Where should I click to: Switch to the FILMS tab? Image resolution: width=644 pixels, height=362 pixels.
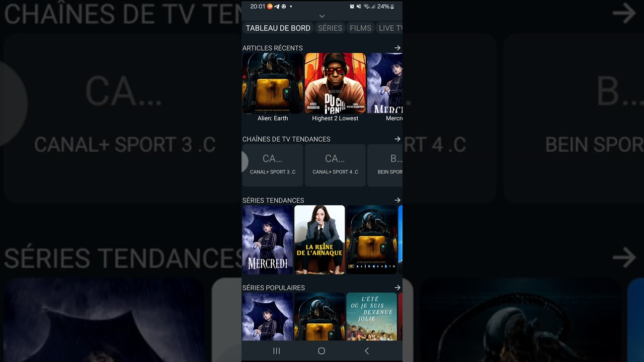pos(360,28)
